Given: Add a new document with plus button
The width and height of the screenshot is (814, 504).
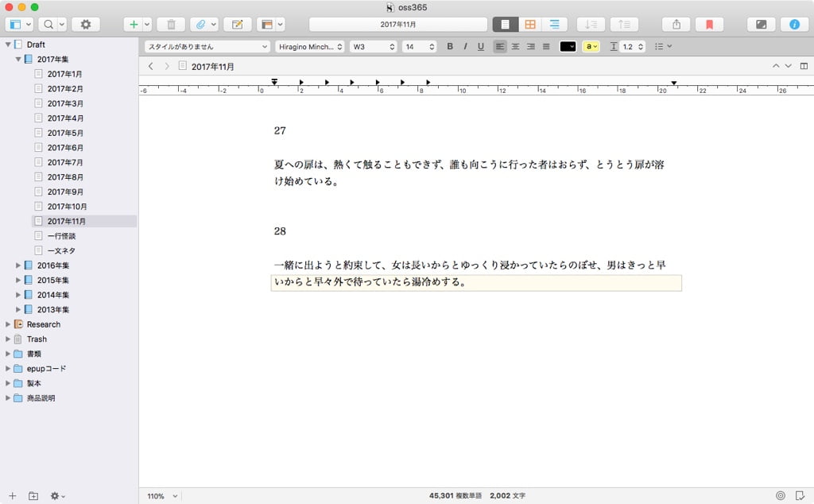Looking at the screenshot, I should [x=134, y=25].
